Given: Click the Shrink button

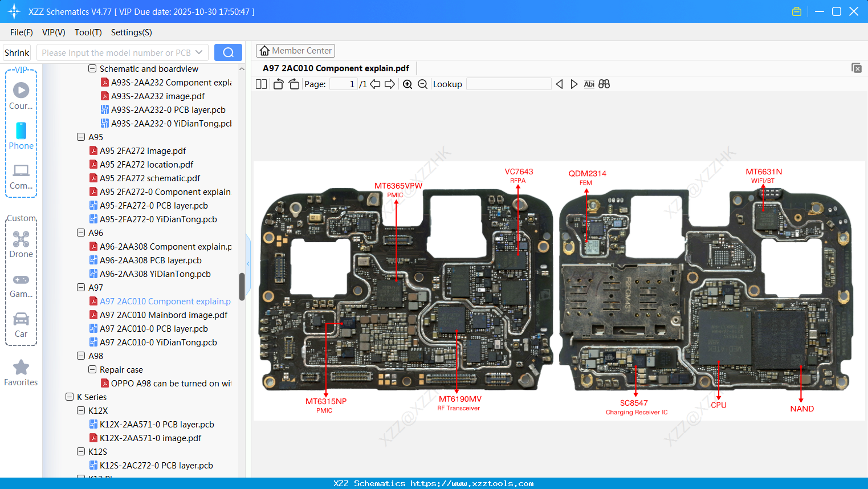Looking at the screenshot, I should [17, 52].
